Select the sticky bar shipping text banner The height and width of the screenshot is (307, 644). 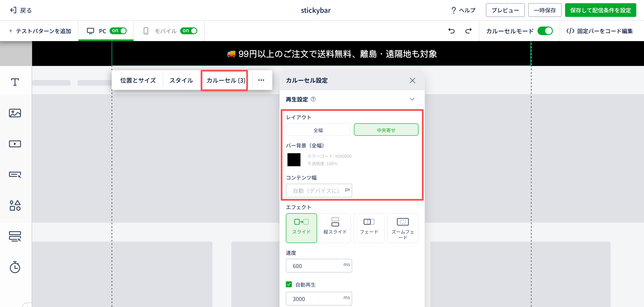pos(331,54)
